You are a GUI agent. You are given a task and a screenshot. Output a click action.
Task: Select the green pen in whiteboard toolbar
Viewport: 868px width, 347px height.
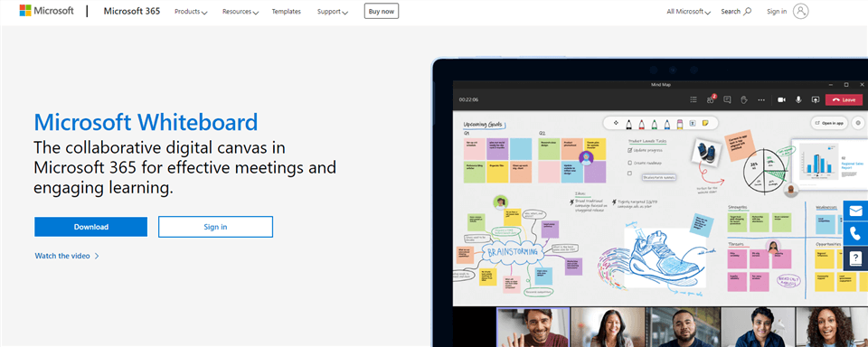pos(655,124)
